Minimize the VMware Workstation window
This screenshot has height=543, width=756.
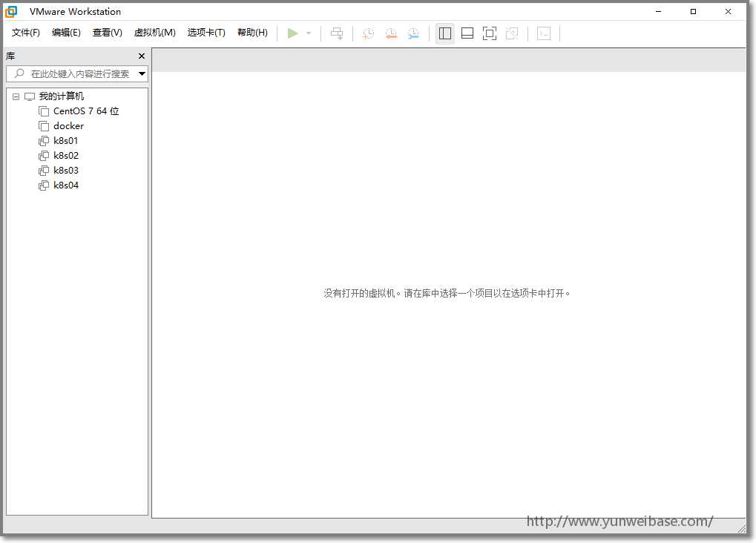click(x=659, y=12)
